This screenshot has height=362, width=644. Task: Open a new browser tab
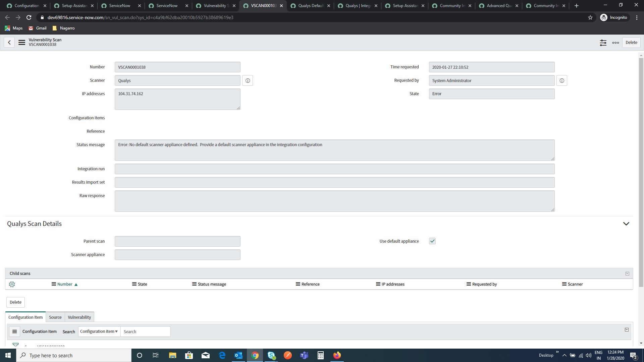(x=577, y=6)
